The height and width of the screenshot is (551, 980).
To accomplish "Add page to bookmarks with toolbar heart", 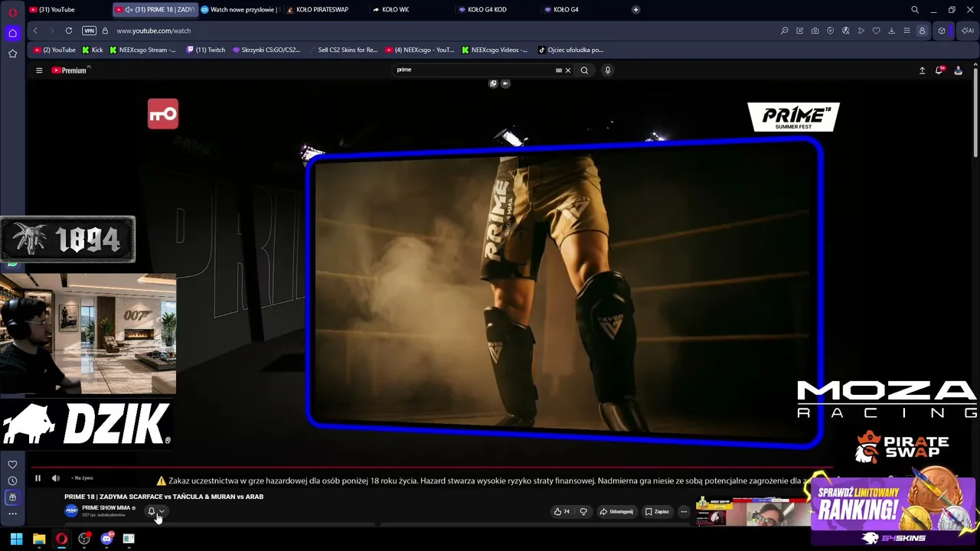I will pyautogui.click(x=876, y=31).
